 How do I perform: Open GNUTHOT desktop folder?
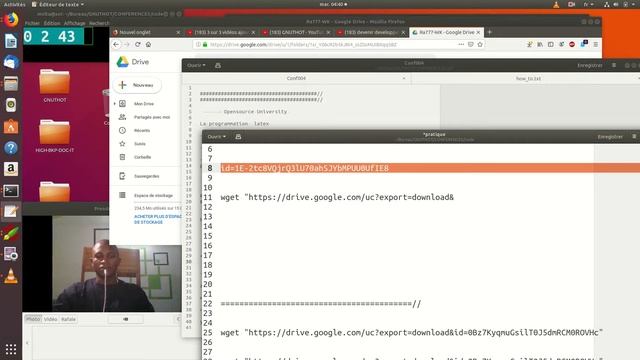pyautogui.click(x=55, y=85)
